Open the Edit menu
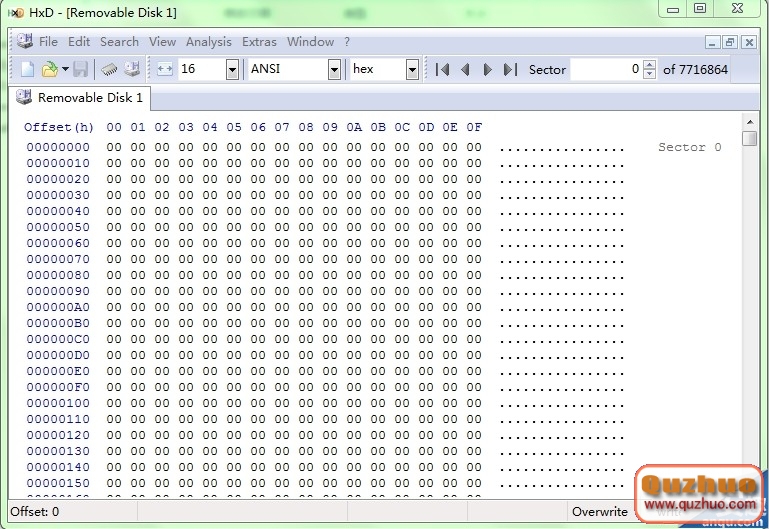This screenshot has width=769, height=529. pos(79,42)
